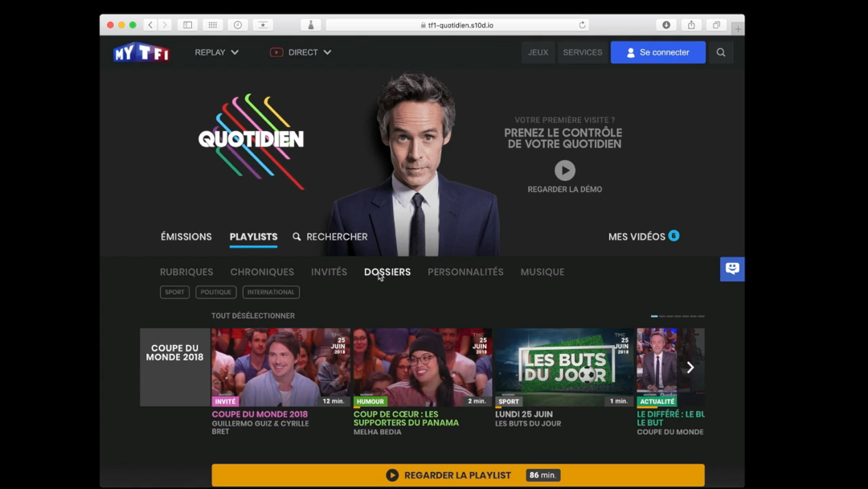
Task: Click the Mes Vidéos count badge
Action: tap(674, 236)
